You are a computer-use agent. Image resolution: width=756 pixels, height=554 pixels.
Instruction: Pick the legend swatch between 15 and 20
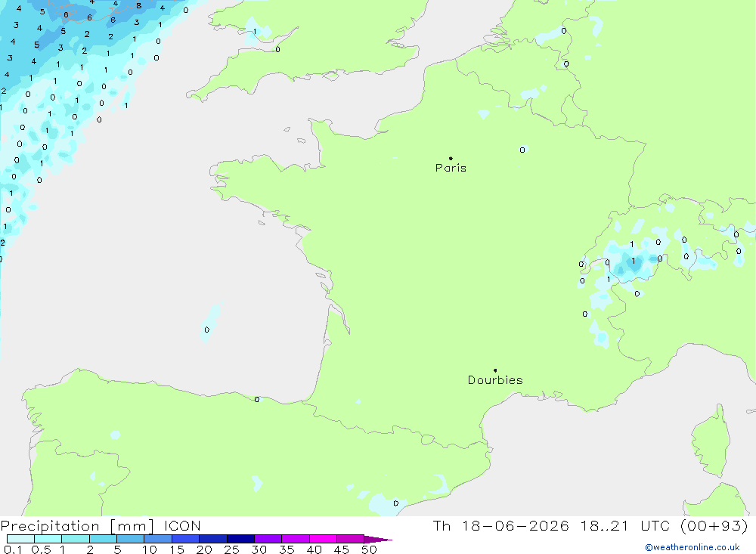point(186,539)
